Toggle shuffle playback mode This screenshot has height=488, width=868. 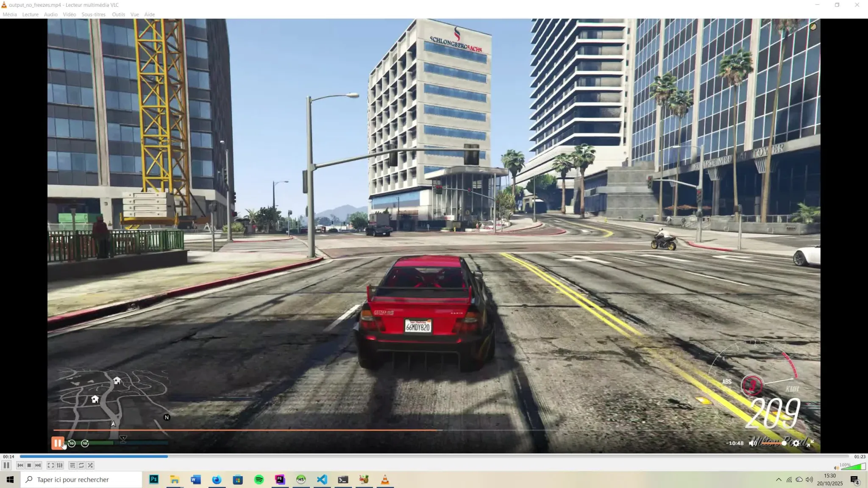[x=90, y=465]
